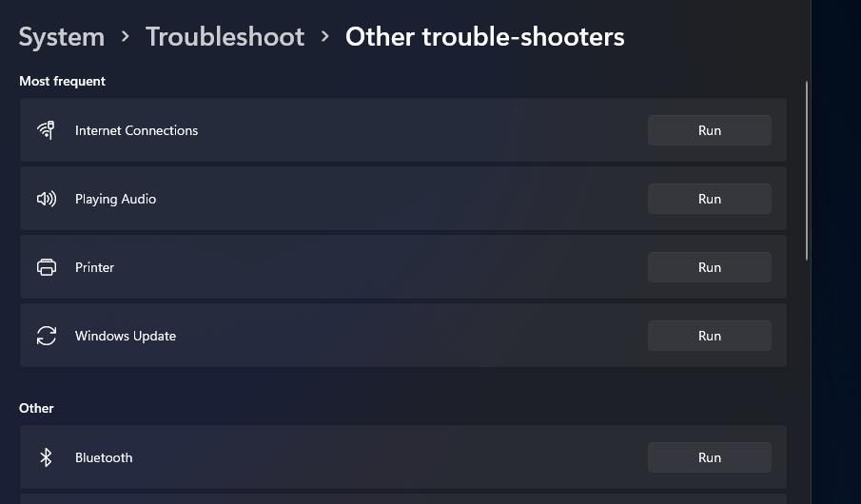Select the Windows Update label
Screen dimensions: 861x504
pos(126,336)
